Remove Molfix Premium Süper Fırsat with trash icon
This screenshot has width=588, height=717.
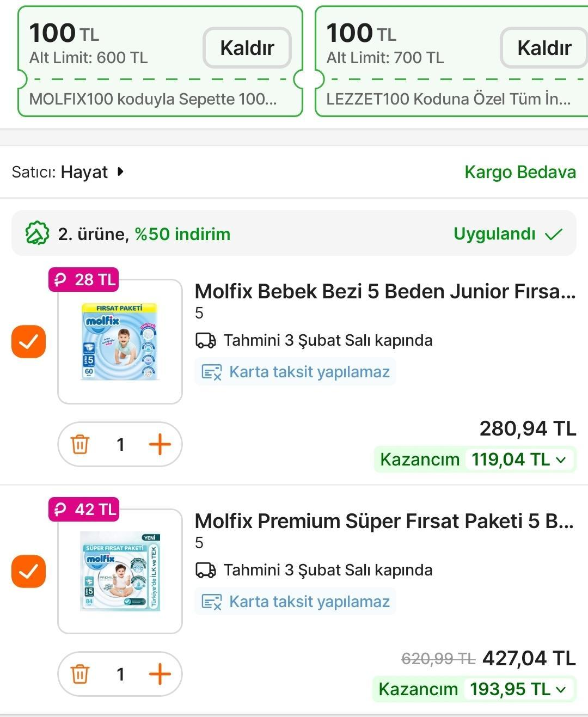click(79, 674)
